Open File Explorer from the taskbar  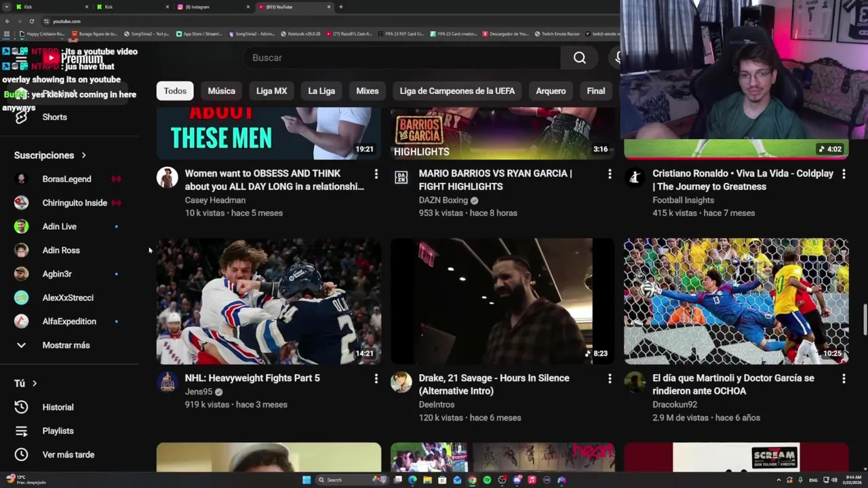[427, 480]
